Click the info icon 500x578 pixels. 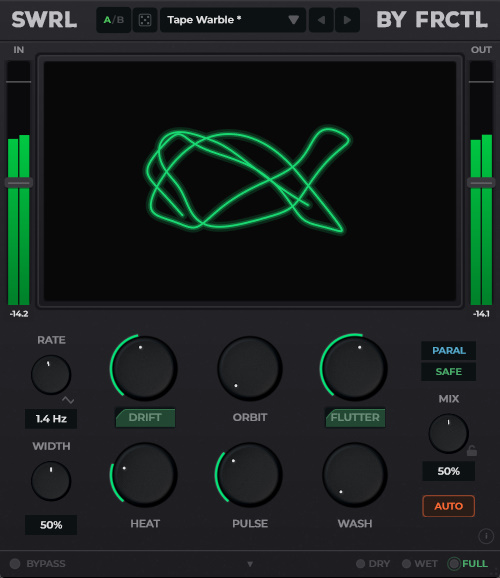(486, 536)
